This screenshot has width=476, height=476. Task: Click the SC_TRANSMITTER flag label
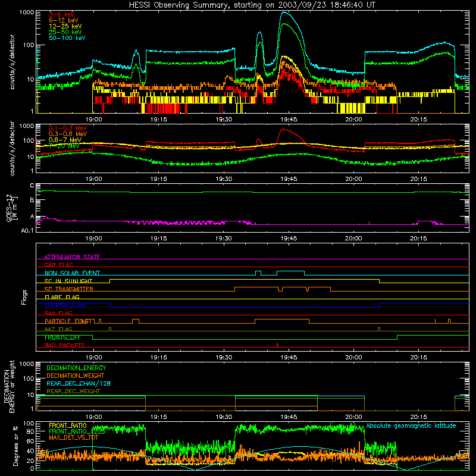click(69, 289)
